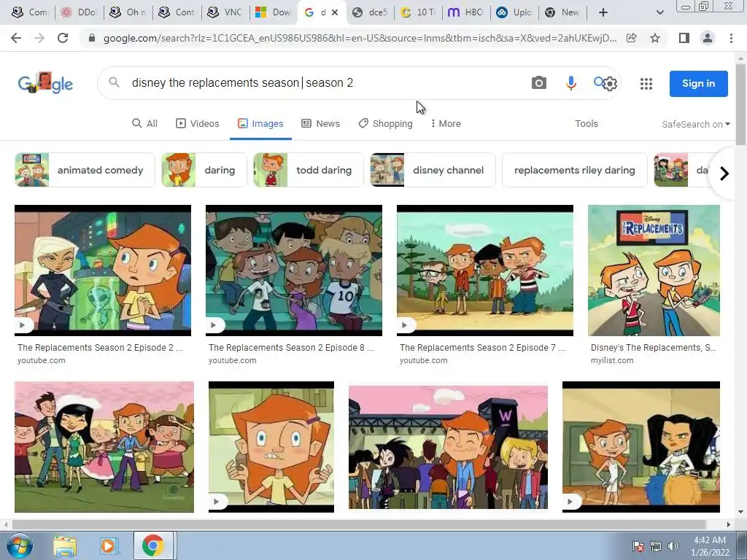The height and width of the screenshot is (560, 747).
Task: Open The Replacements Season 2 Episode 8 link
Action: pos(291,348)
